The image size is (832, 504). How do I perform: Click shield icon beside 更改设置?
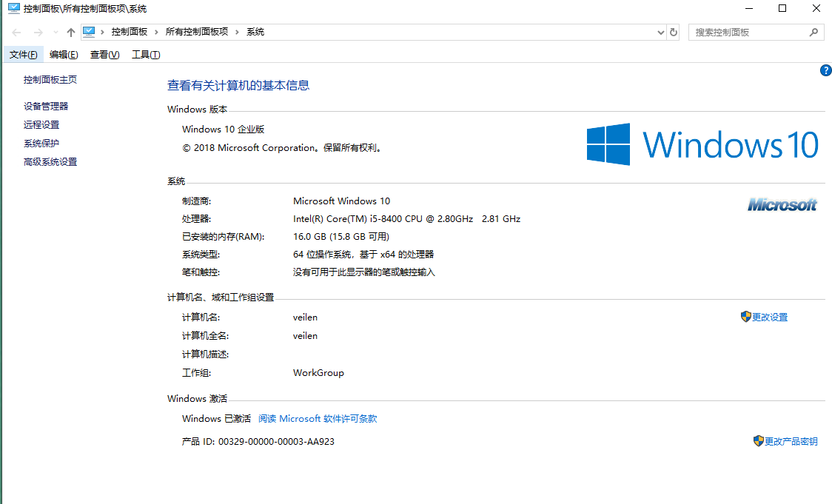746,317
